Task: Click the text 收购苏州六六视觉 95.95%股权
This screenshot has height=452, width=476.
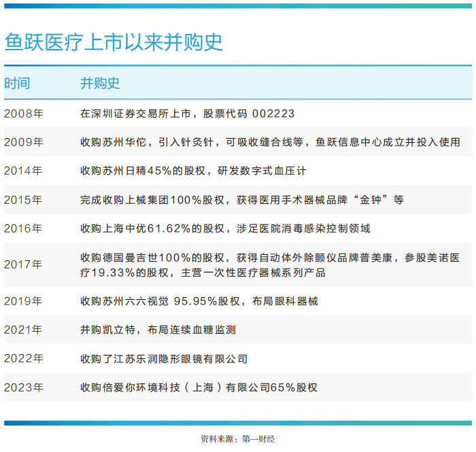Action: [160, 301]
